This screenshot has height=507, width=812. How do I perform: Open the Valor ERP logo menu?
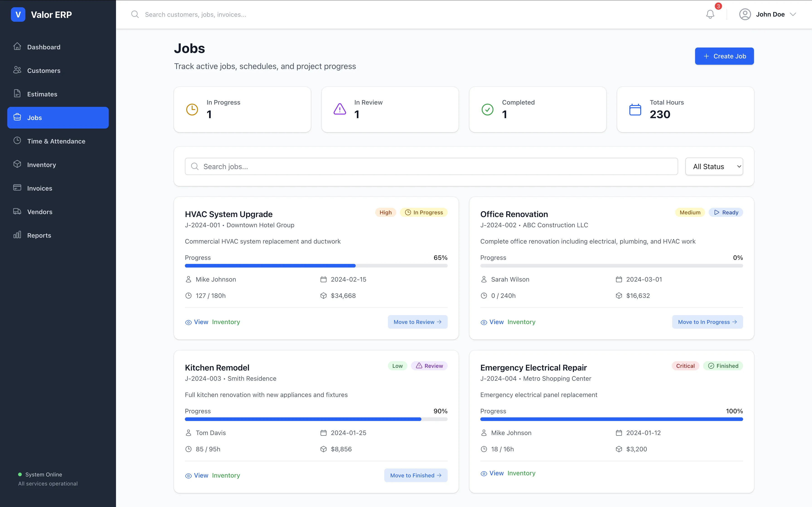point(42,14)
